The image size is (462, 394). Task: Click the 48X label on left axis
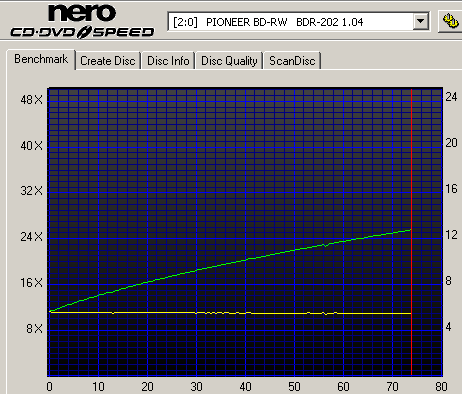pos(32,99)
